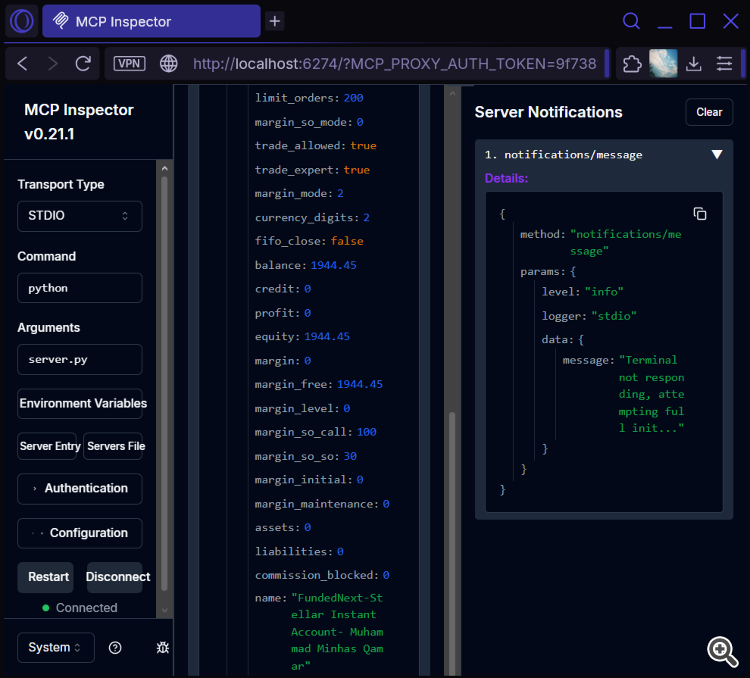Open the Opera browser menu logo
The image size is (750, 678).
[22, 21]
